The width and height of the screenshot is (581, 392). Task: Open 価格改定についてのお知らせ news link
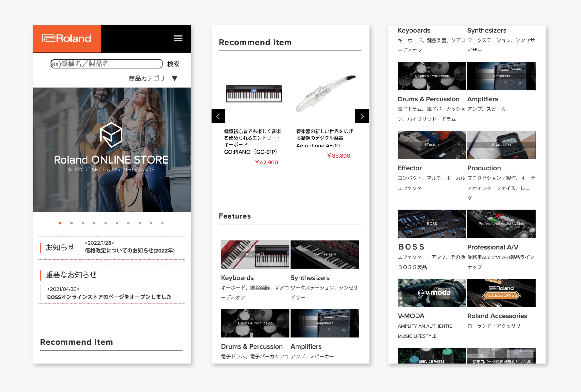pos(129,250)
